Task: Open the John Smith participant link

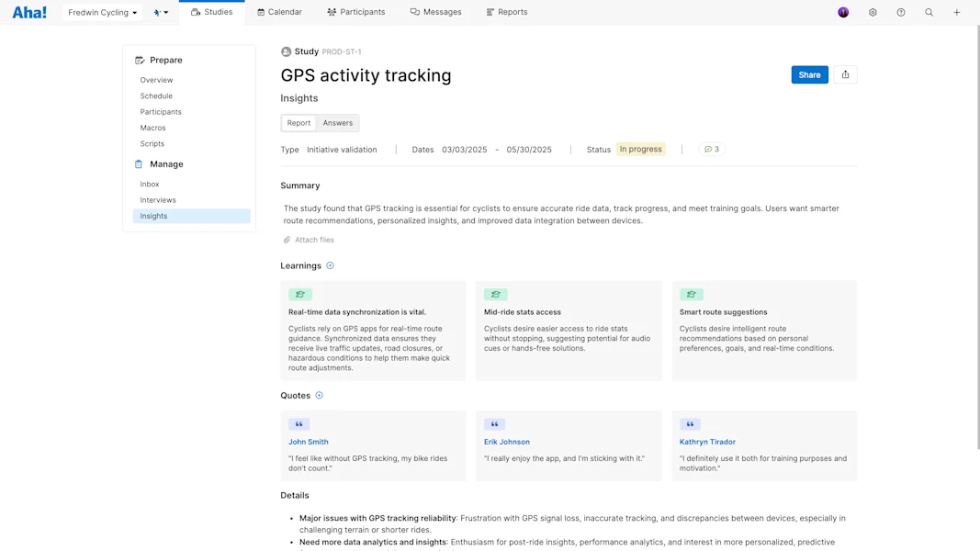Action: pos(308,442)
